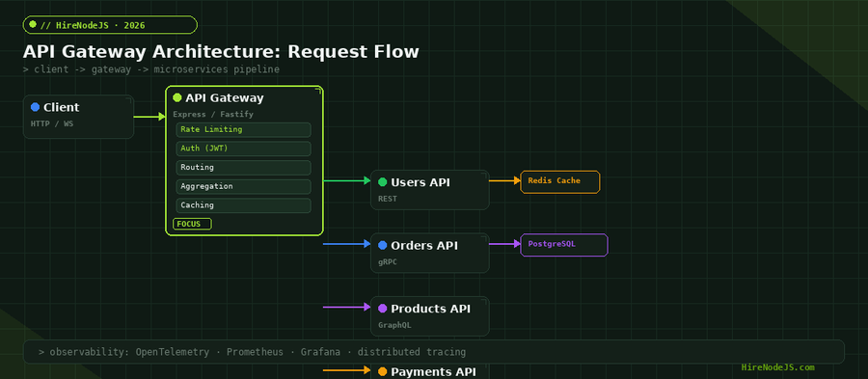Click the API Gateway title

click(x=225, y=98)
